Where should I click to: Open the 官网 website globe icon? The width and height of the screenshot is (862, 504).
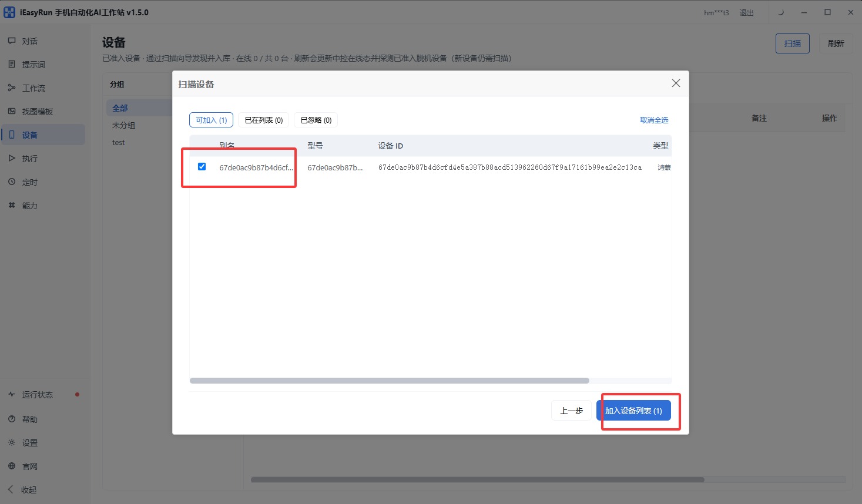12,466
